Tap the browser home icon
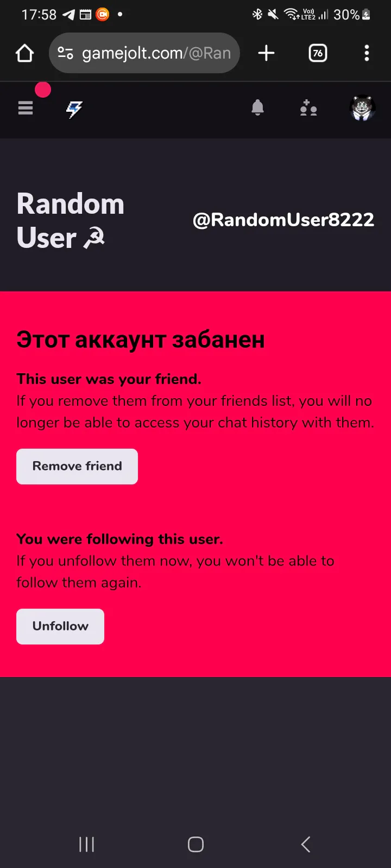The width and height of the screenshot is (391, 868). point(25,53)
